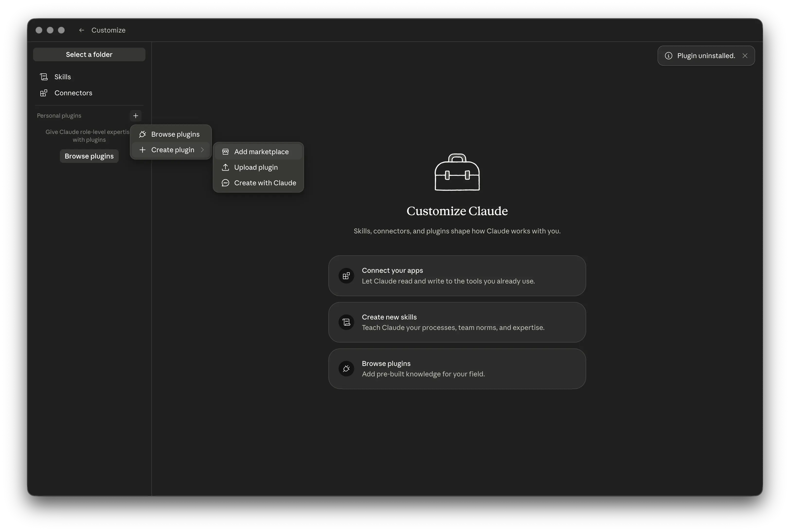
Task: Click the toolbox illustration above Customize Claude
Action: [x=457, y=172]
